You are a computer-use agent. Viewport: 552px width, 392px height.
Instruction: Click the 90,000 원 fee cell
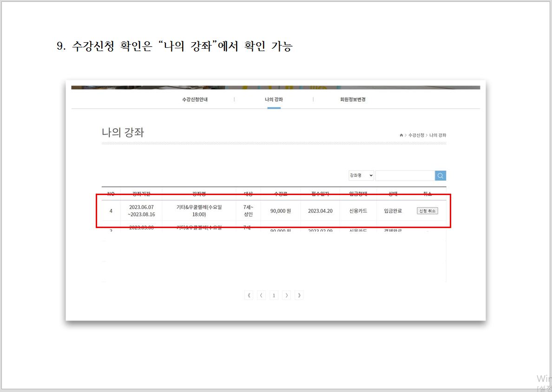(x=281, y=211)
